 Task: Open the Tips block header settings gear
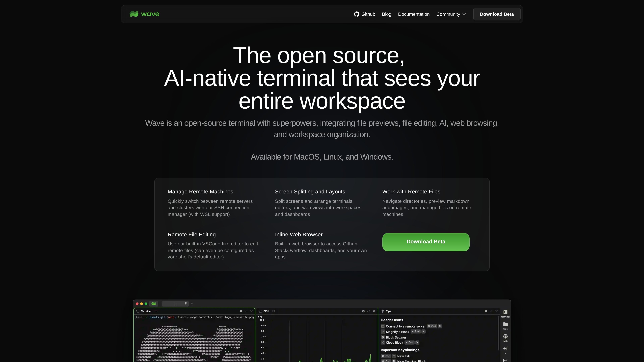point(486,311)
